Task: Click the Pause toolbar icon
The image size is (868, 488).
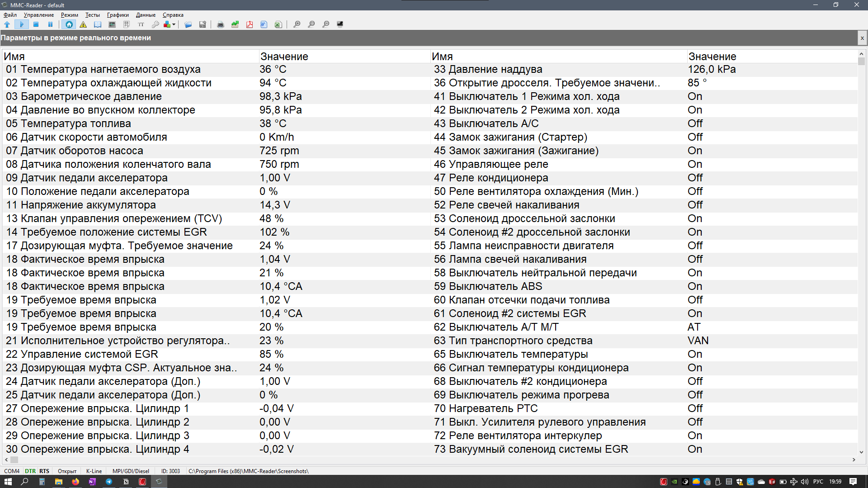Action: pos(50,24)
